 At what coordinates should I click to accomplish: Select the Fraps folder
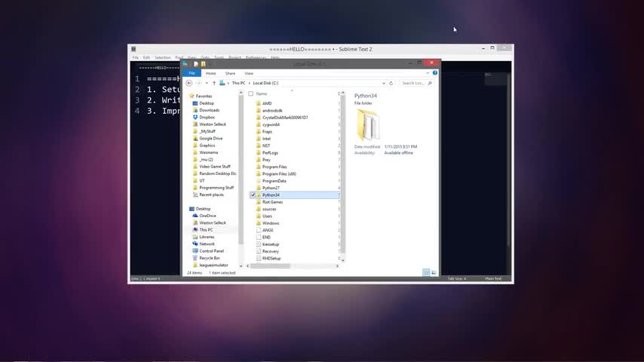pyautogui.click(x=267, y=131)
